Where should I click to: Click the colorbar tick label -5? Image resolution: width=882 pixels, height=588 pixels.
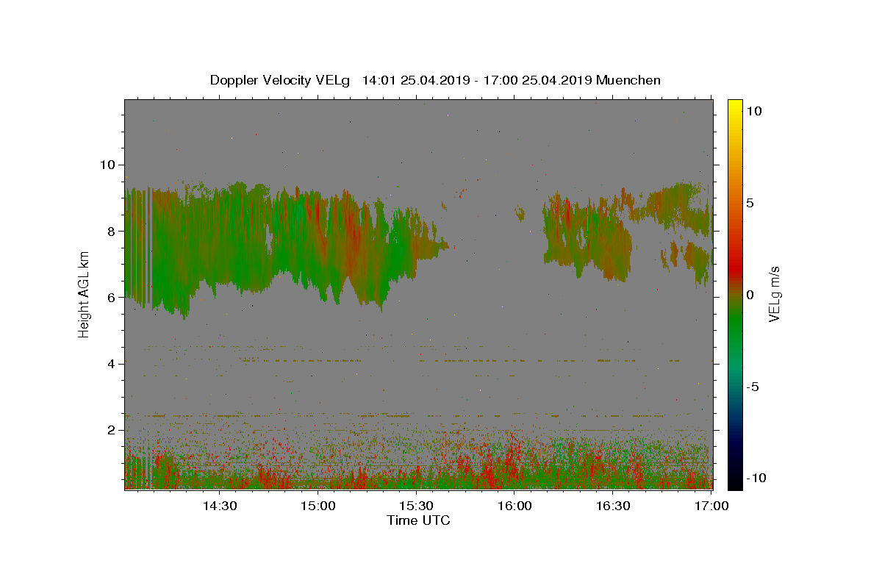pos(753,387)
